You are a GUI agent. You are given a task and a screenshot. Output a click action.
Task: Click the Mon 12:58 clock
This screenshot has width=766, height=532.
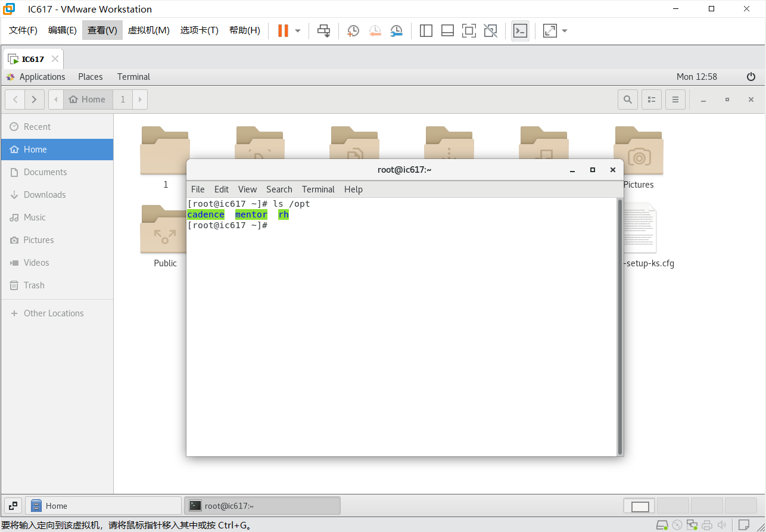click(697, 77)
